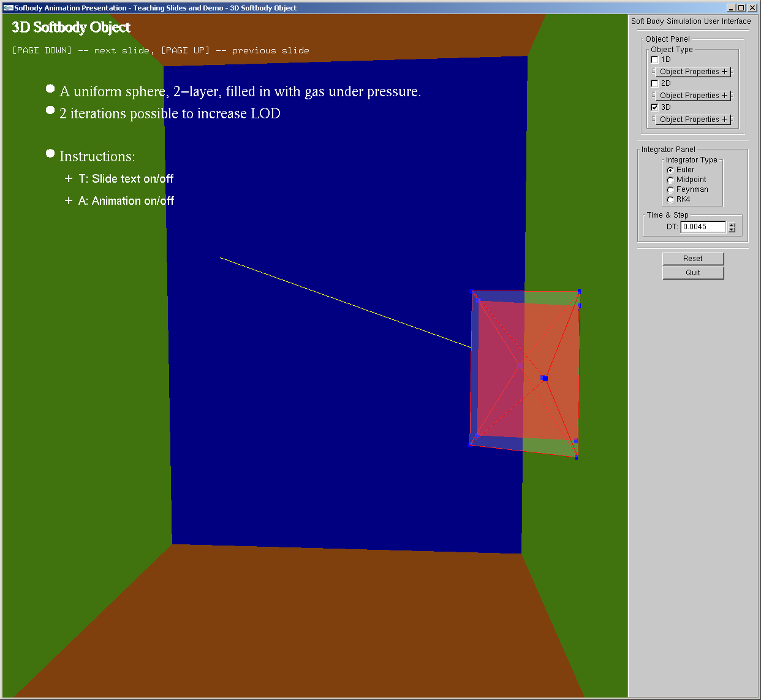Close the Softbody Animation window
Screen dimensions: 761x700
pyautogui.click(x=752, y=8)
